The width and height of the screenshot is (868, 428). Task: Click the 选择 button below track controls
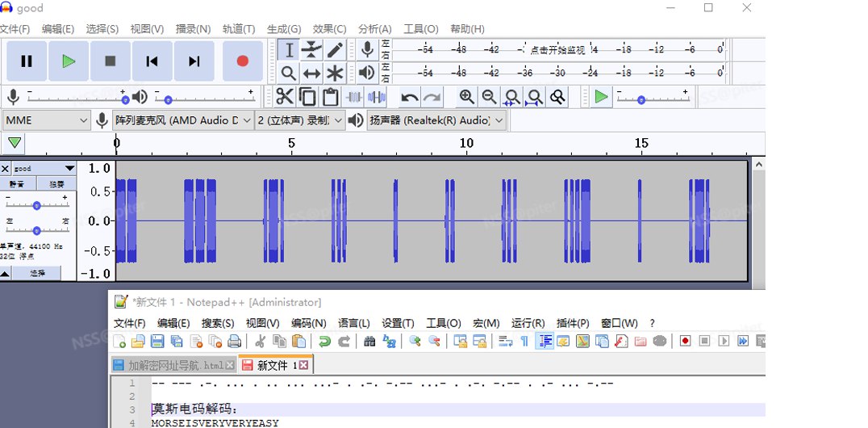click(38, 274)
